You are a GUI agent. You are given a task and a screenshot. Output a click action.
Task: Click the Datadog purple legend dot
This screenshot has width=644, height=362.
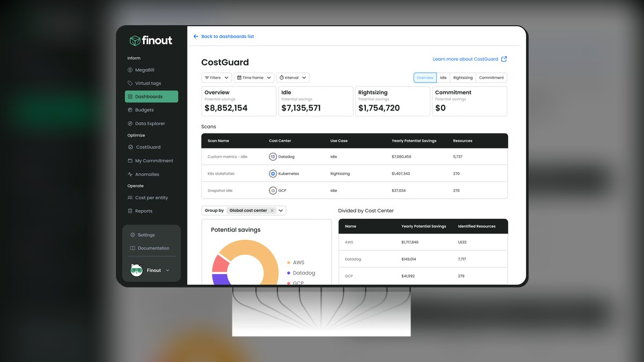click(289, 273)
